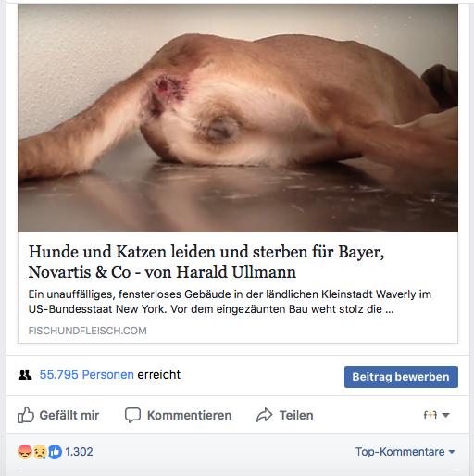The width and height of the screenshot is (474, 476).
Task: Click the thumbs-up Like icon
Action: (26, 415)
